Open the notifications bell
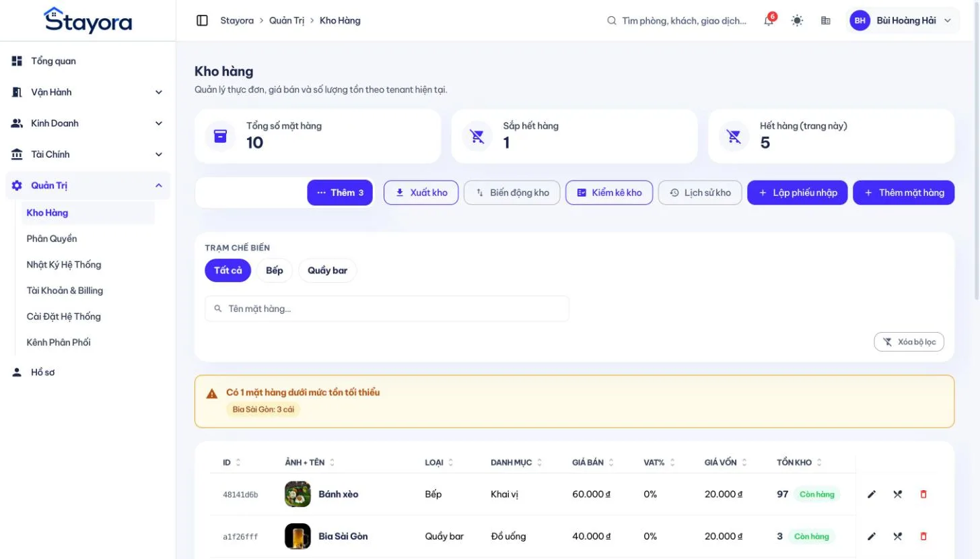This screenshot has width=980, height=559. [769, 21]
